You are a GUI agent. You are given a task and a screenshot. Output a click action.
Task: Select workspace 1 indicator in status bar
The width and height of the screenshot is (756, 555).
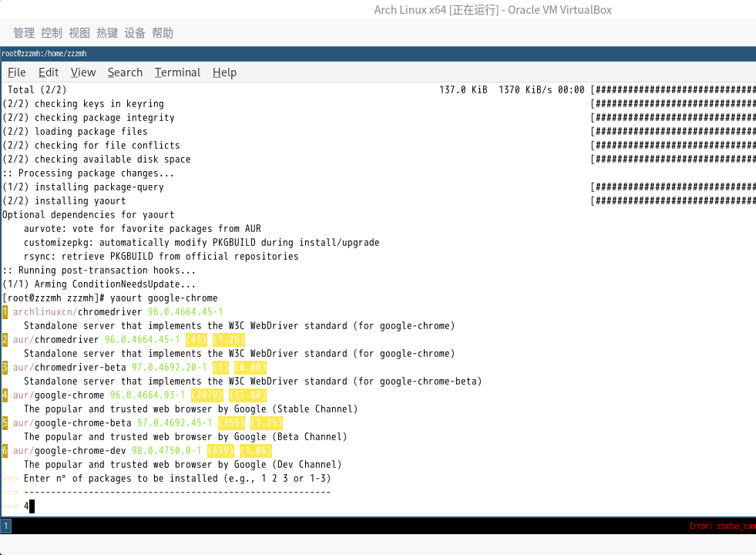(6, 526)
